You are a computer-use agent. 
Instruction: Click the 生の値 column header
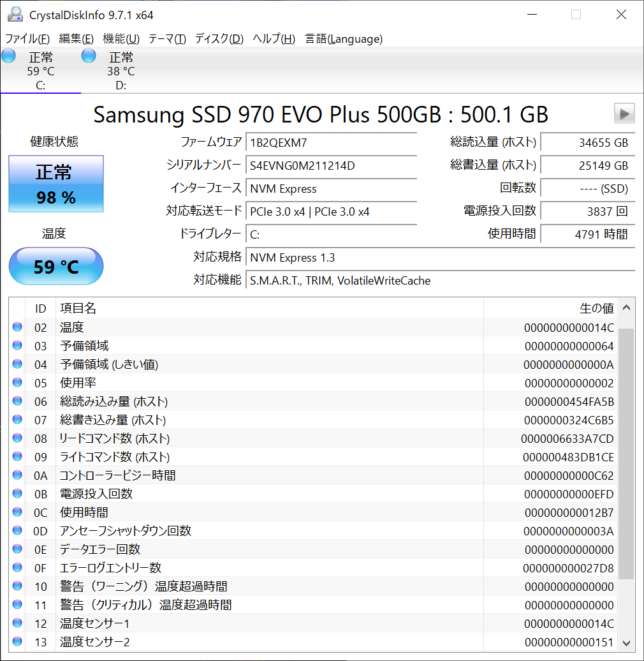coord(550,308)
